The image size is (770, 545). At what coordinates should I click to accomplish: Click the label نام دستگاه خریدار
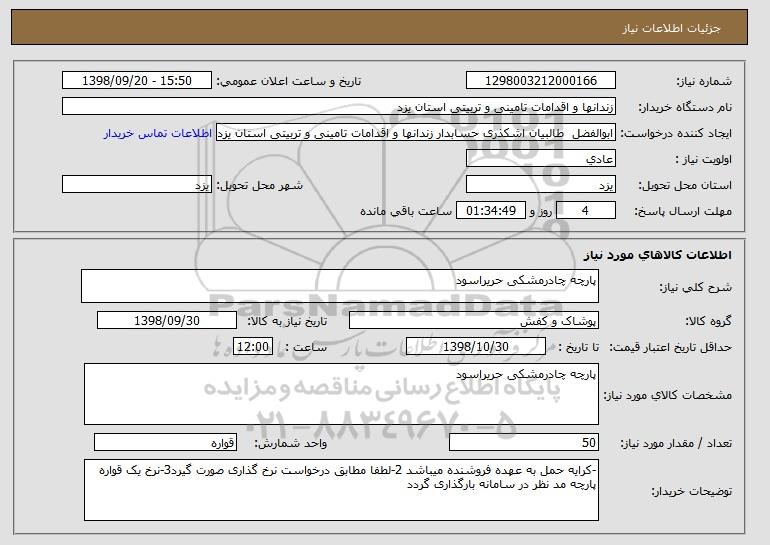(x=685, y=107)
